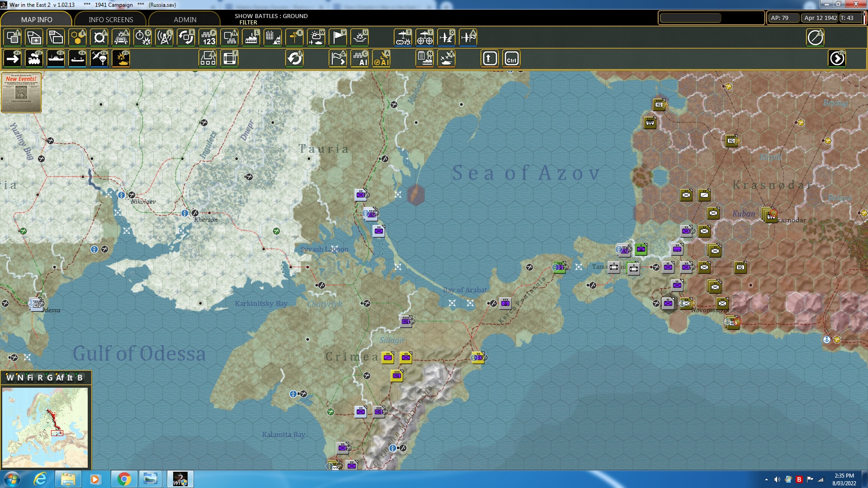868x488 pixels.
Task: Click the W button above minimap
Action: click(9, 378)
